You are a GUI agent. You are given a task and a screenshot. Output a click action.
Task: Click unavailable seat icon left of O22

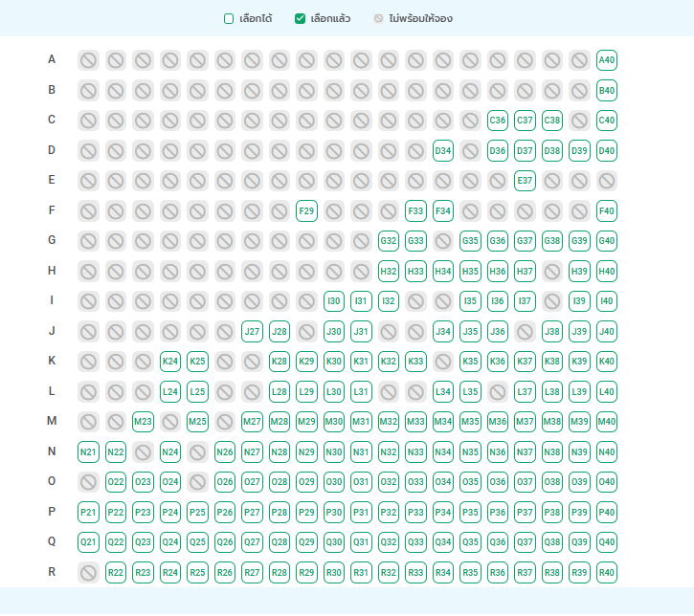coord(88,482)
